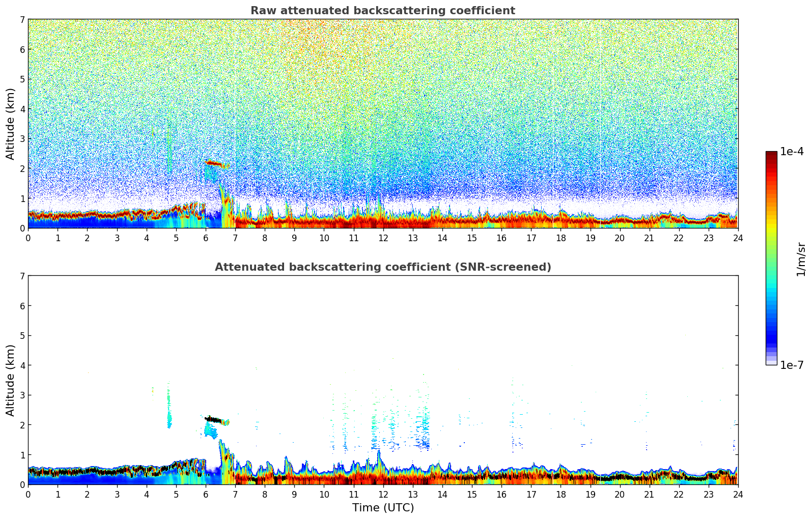Screen dimensions: 812x519
Task: Click time tick "18" under the raw plot
Action: (x=561, y=238)
